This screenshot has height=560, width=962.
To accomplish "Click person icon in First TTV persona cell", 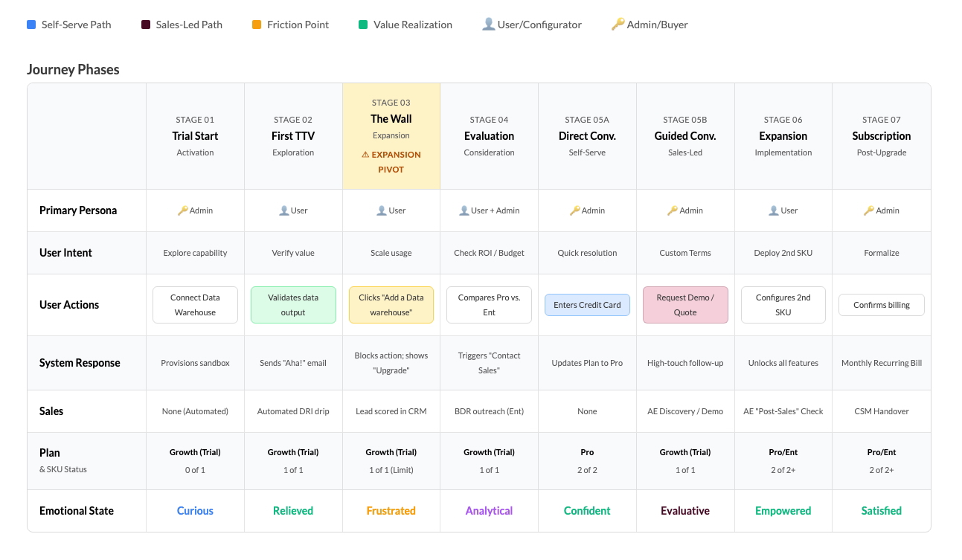I will [283, 210].
